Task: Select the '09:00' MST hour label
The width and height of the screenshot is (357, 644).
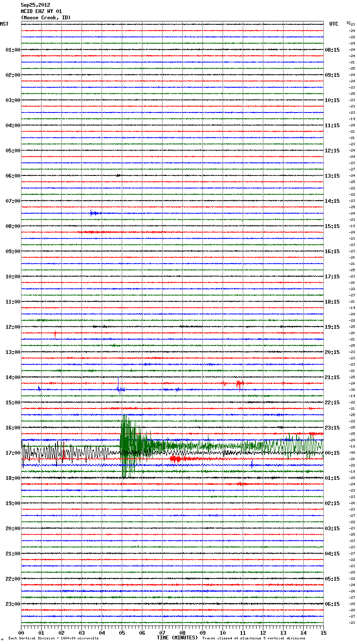Action: [x=13, y=251]
